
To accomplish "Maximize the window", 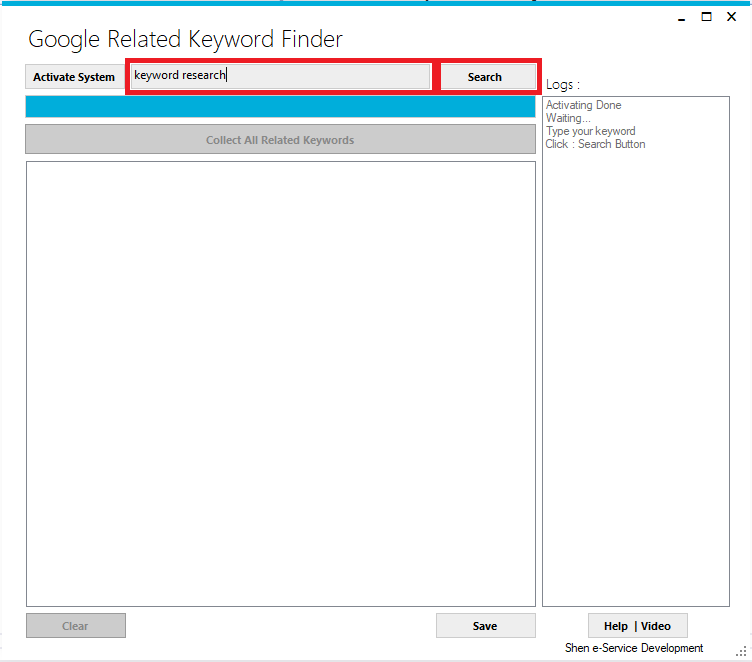I will click(x=706, y=17).
